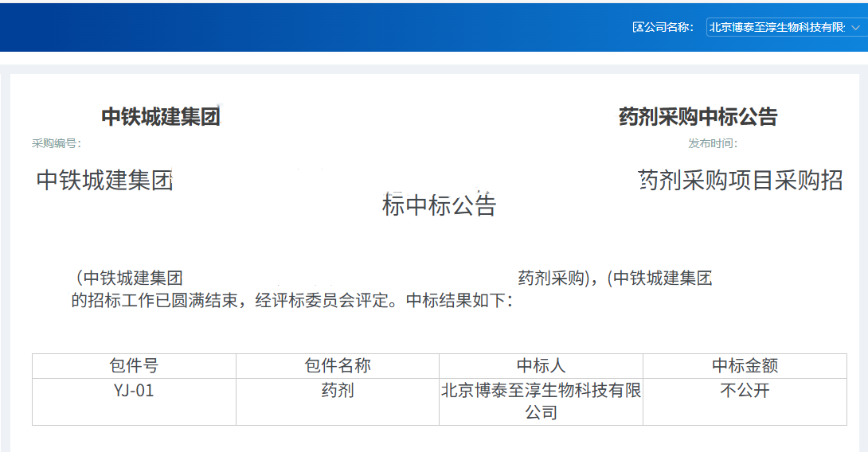The image size is (868, 452).
Task: Click the 包件号 column header
Action: [x=134, y=366]
